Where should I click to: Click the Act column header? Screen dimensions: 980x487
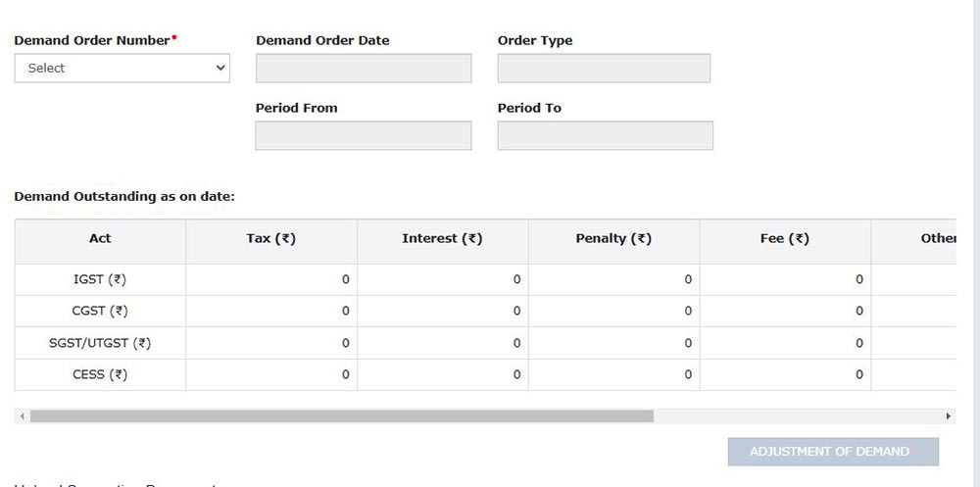click(100, 239)
